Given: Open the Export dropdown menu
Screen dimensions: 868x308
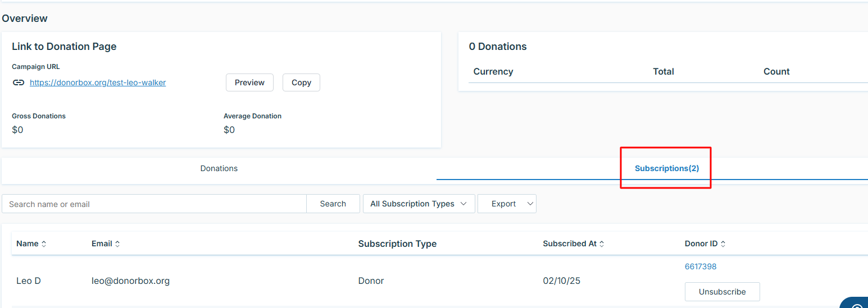Looking at the screenshot, I should click(x=507, y=204).
